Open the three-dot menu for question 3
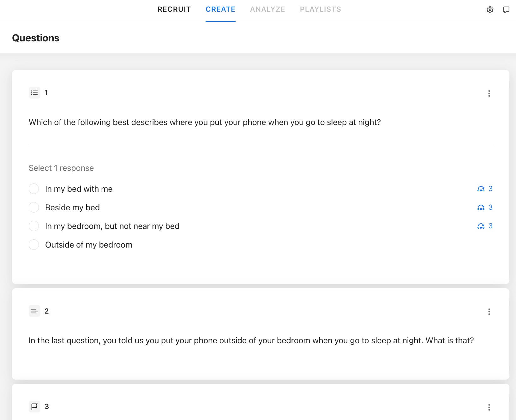The image size is (516, 420). click(489, 407)
